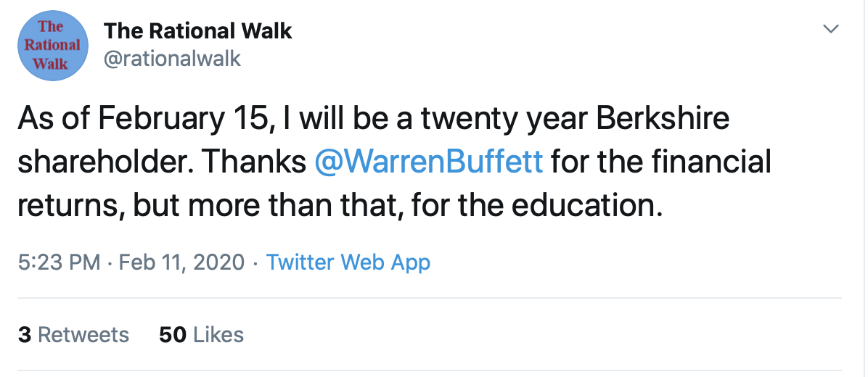Viewport: 868px width, 377px height.
Task: View the 50 Likes list
Action: click(201, 334)
